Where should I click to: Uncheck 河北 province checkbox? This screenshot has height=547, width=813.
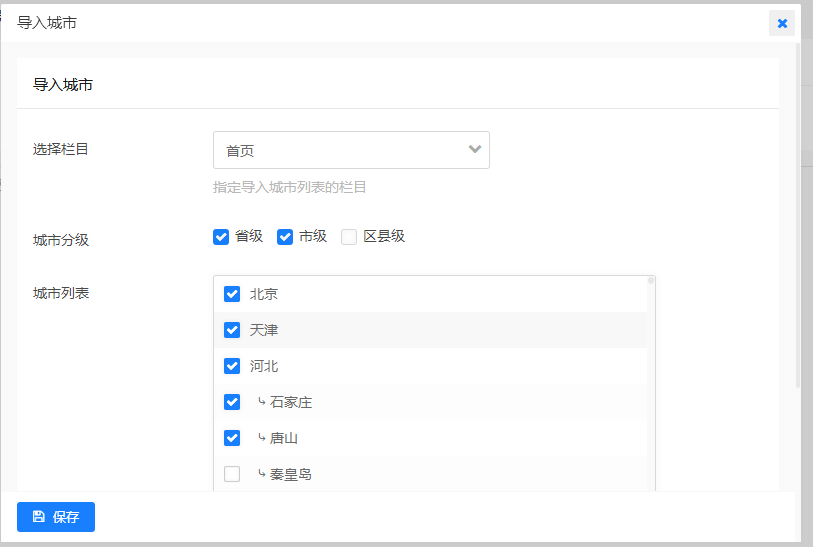[232, 366]
